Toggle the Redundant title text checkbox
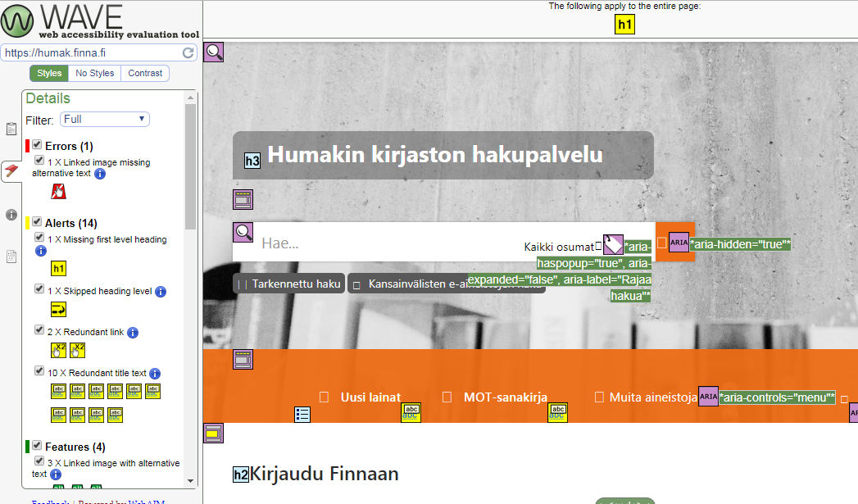This screenshot has width=858, height=504. pyautogui.click(x=39, y=370)
